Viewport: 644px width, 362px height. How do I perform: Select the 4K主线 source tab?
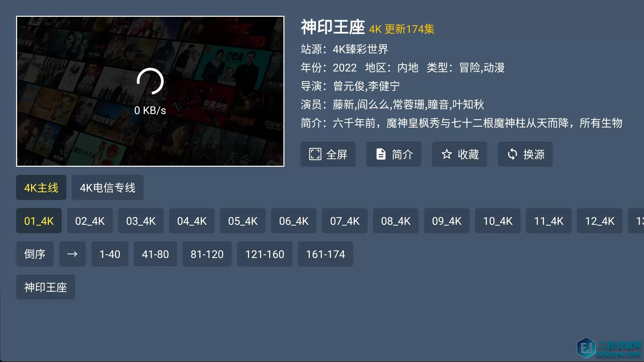tap(41, 188)
